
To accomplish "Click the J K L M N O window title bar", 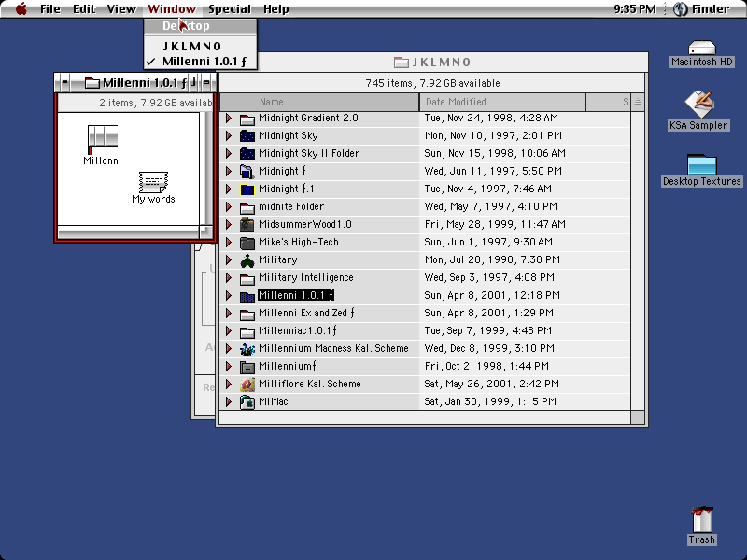I will (432, 62).
